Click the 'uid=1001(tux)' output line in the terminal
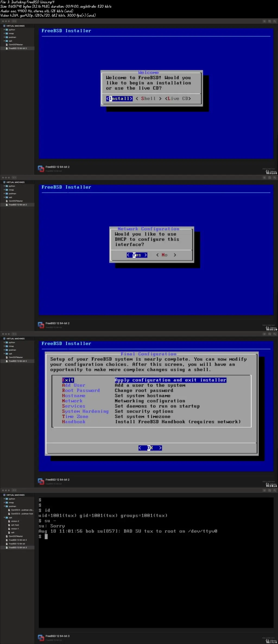Screen dimensions: 278x644 [103, 515]
